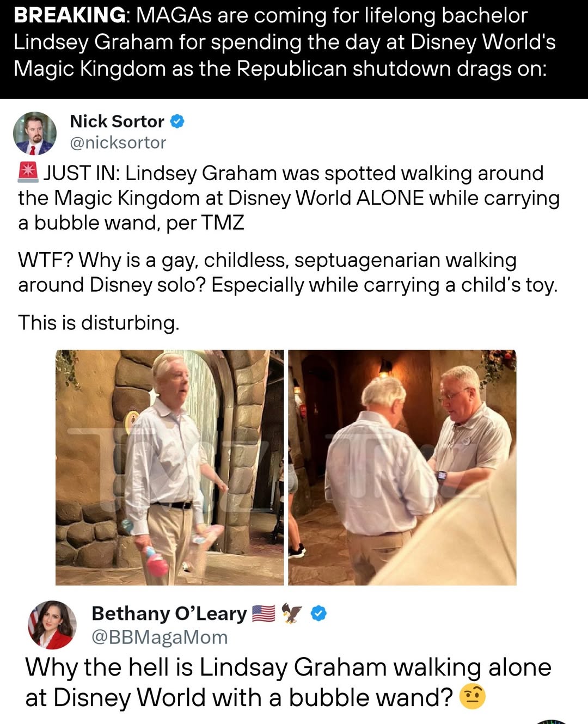588x724 pixels.
Task: Enlarge the right photo of two men talking
Action: (x=402, y=467)
